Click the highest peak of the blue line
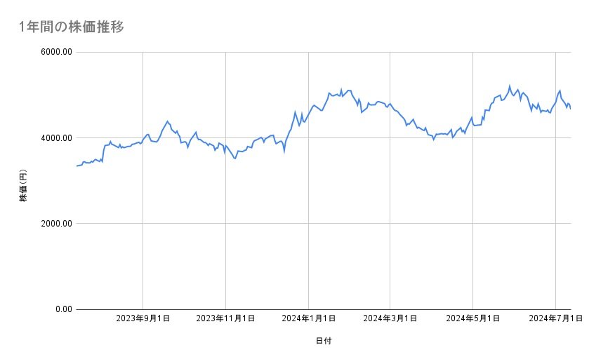Screen dimensions: 589x364 (509, 86)
